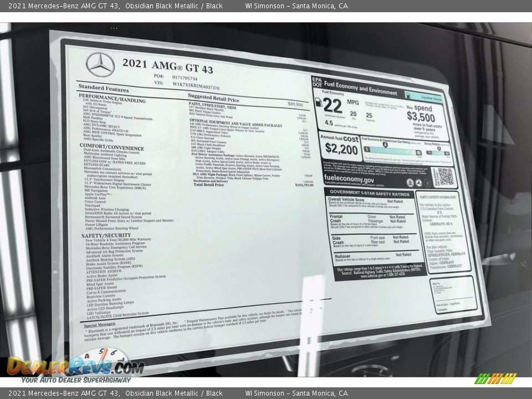The height and width of the screenshot is (399, 532).
Task: Click the $89,900 base price
Action: pyautogui.click(x=295, y=104)
